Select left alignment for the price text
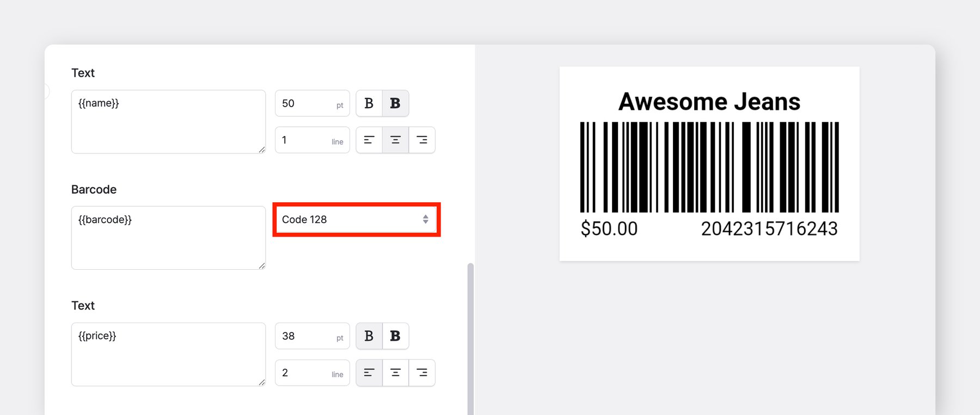 369,373
